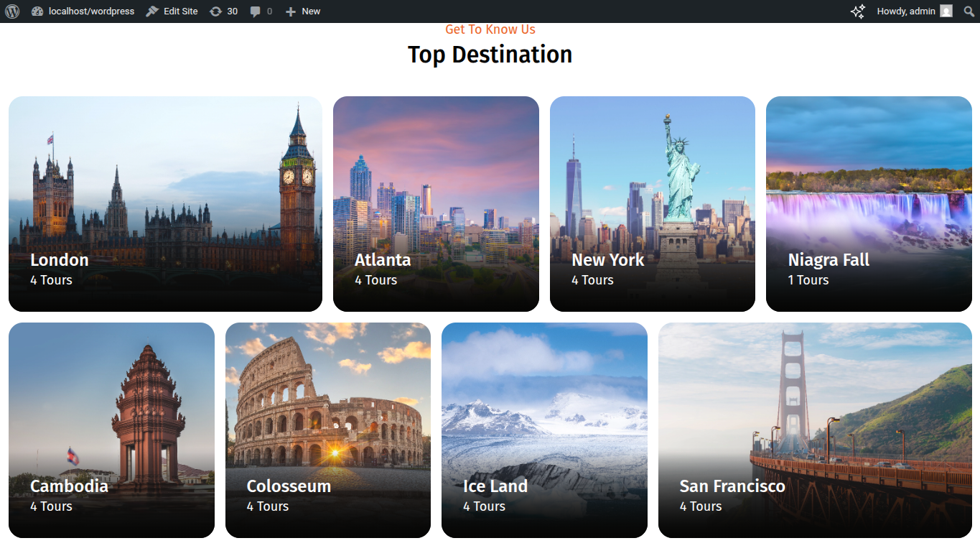Open the Ice Land destination card
The width and height of the screenshot is (980, 556).
tap(544, 430)
